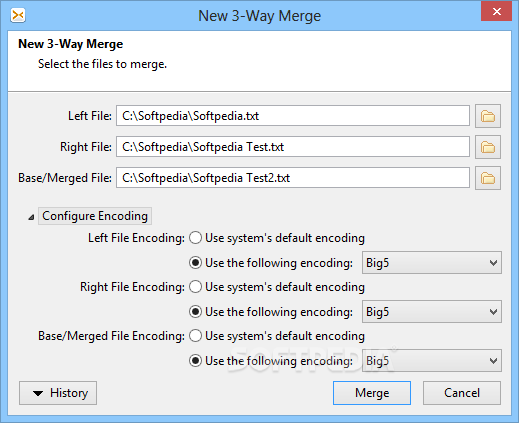Select system default encoding for Right File
The image size is (519, 423).
point(195,287)
